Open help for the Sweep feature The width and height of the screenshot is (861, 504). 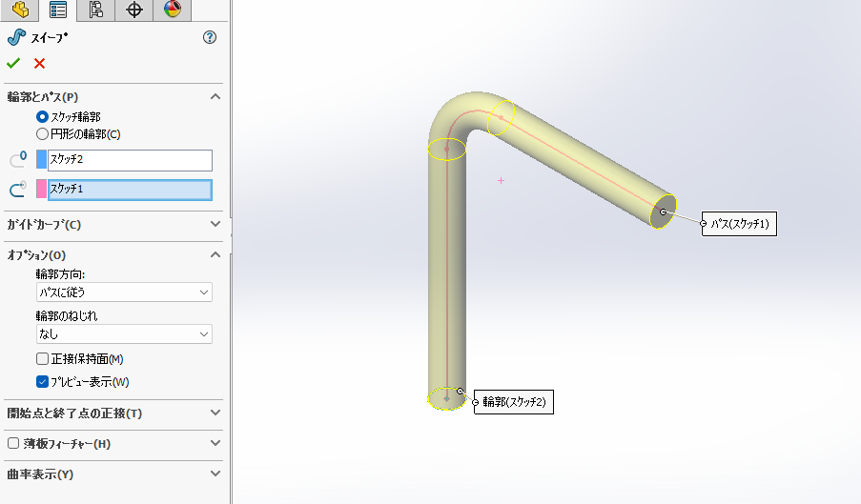pos(209,37)
